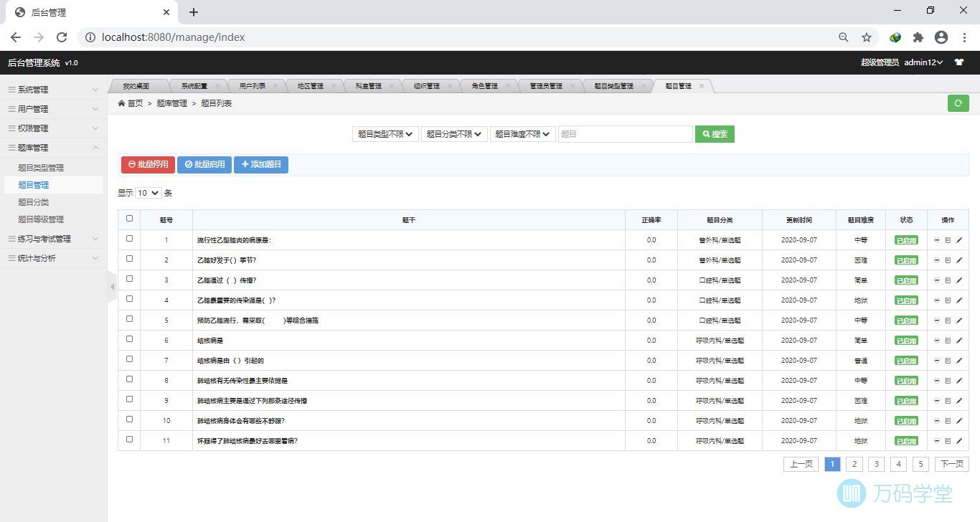Screen dimensions: 980x522
Task: Expand the 练习与考试管理 sidebar menu
Action: [53, 239]
